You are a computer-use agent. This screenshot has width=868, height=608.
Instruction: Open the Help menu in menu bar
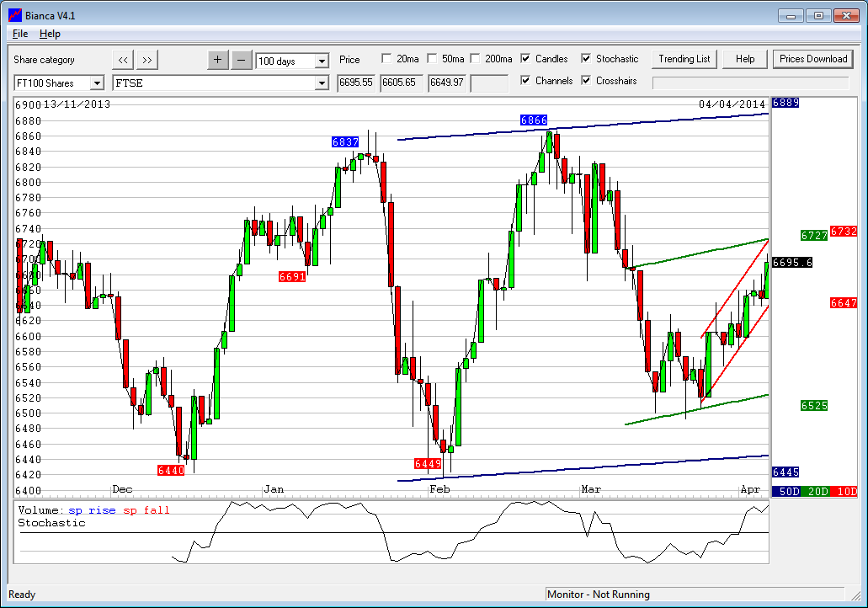coord(50,34)
